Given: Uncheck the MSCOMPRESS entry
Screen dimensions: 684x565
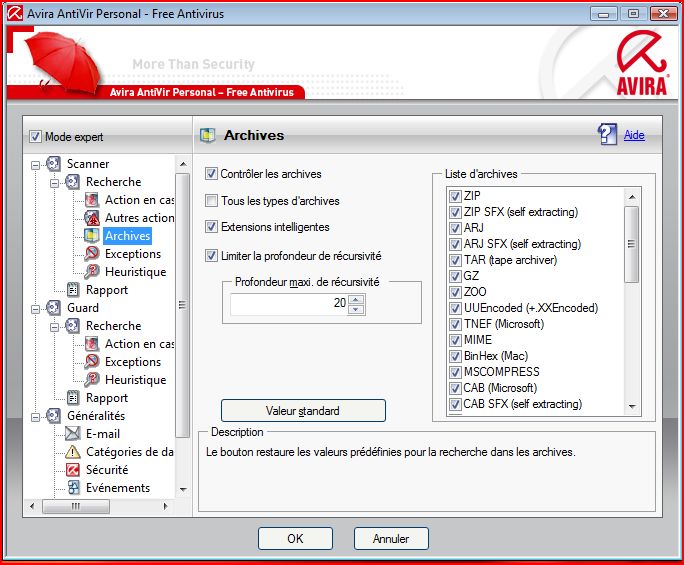Looking at the screenshot, I should pos(455,372).
